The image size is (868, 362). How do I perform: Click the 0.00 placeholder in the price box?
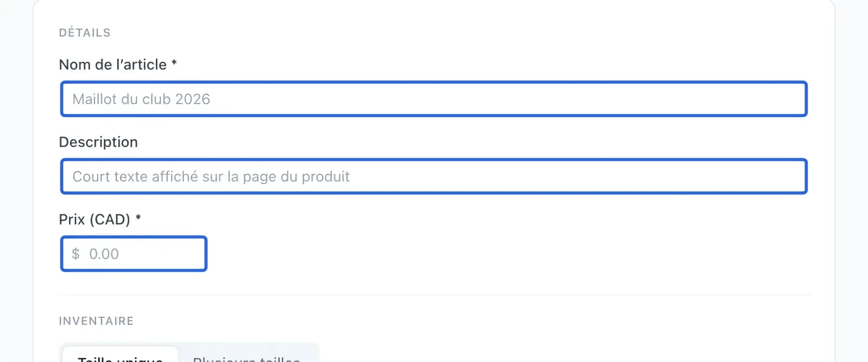coord(104,254)
